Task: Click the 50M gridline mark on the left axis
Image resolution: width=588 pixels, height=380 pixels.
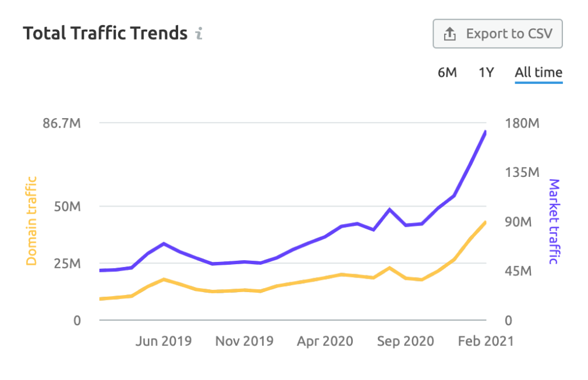Action: [66, 206]
